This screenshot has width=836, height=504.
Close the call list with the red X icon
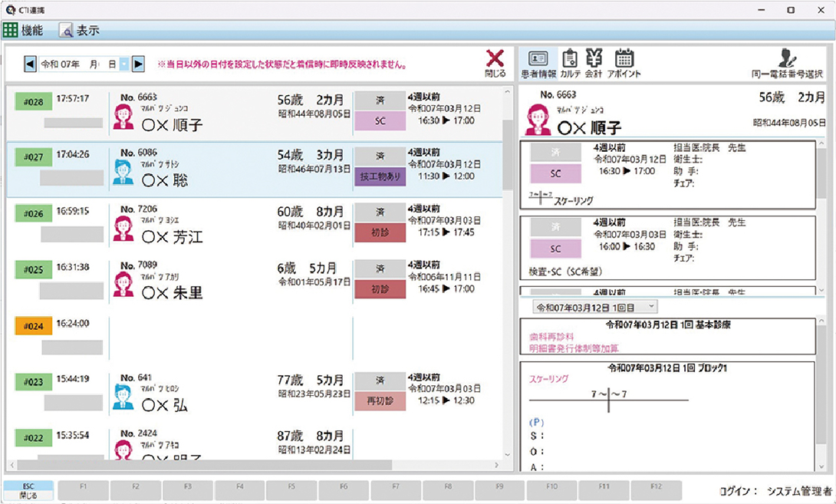(494, 59)
